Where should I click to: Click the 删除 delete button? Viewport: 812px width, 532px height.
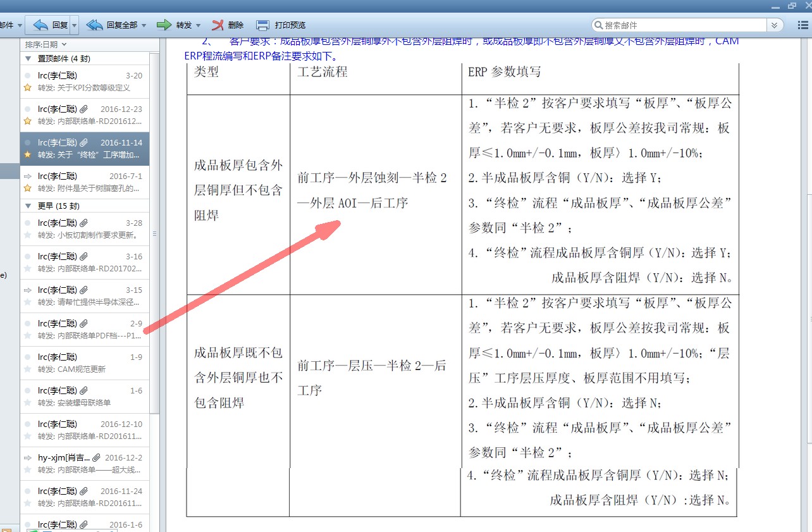[x=228, y=25]
